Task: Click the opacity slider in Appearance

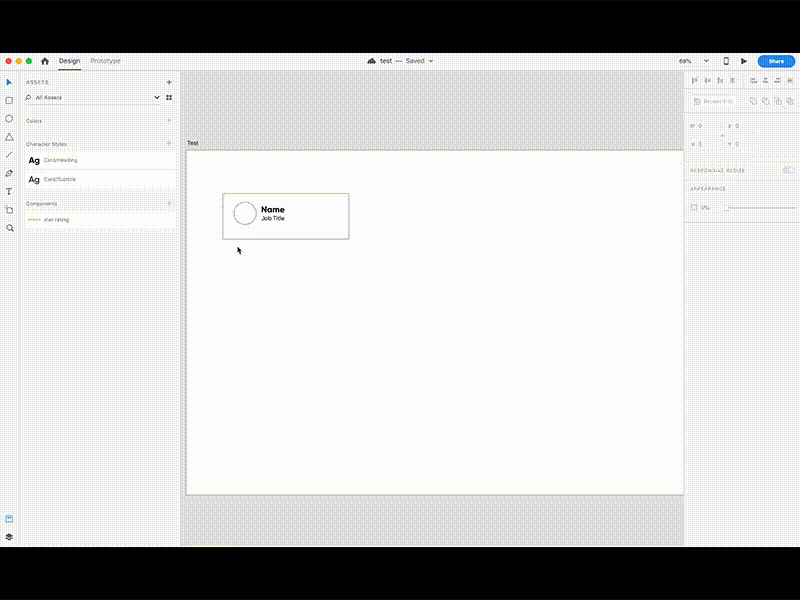Action: click(760, 208)
